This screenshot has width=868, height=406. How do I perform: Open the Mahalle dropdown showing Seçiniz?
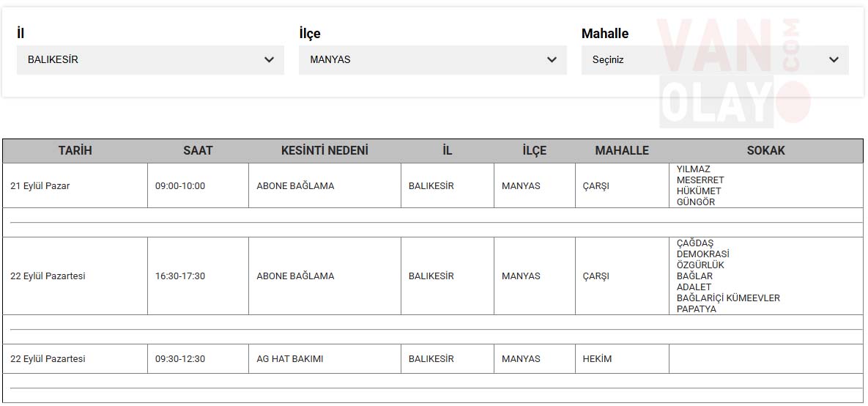[x=715, y=60]
